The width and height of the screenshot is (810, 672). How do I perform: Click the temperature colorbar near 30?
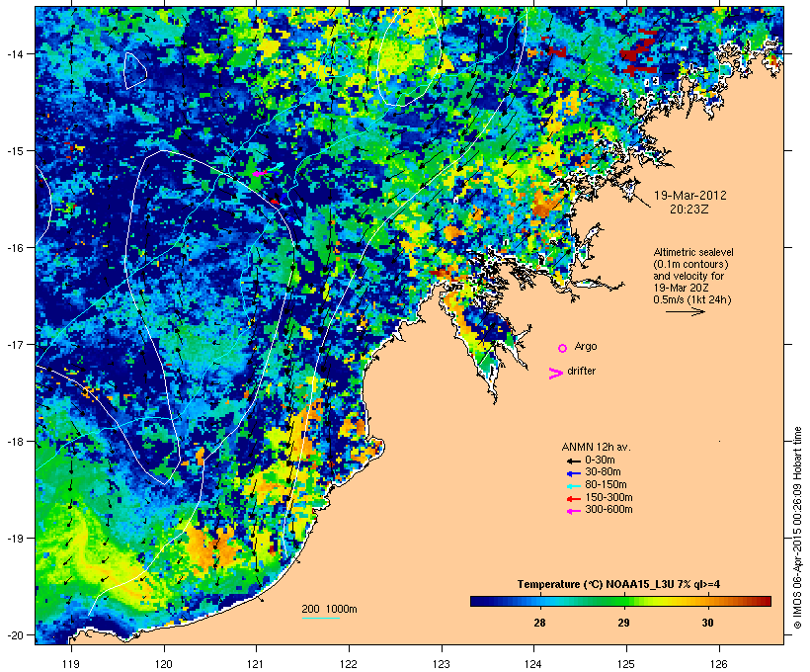coord(707,601)
